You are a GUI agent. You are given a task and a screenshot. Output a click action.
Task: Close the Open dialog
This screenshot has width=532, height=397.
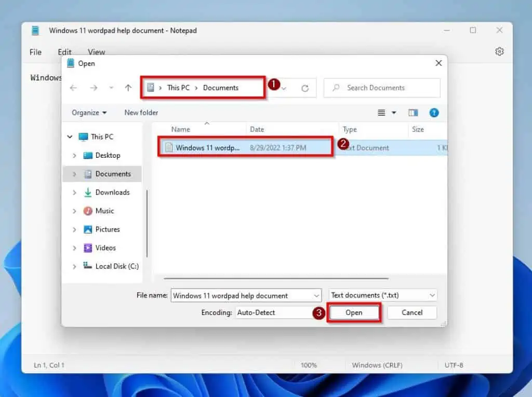pyautogui.click(x=438, y=63)
